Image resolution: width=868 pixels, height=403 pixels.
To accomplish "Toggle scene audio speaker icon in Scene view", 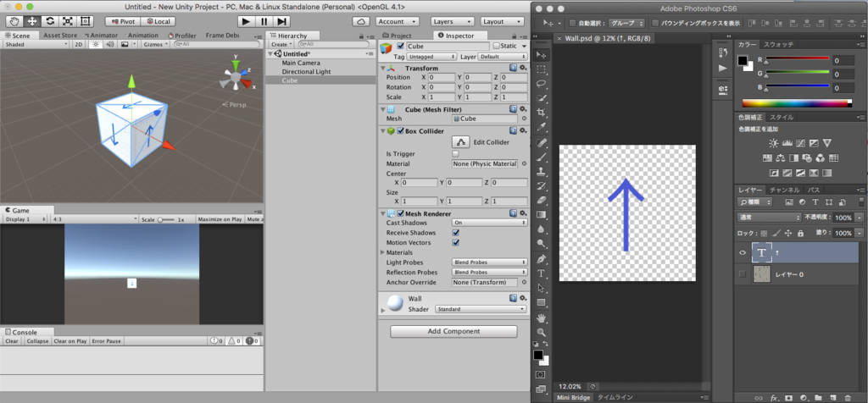I will 109,44.
